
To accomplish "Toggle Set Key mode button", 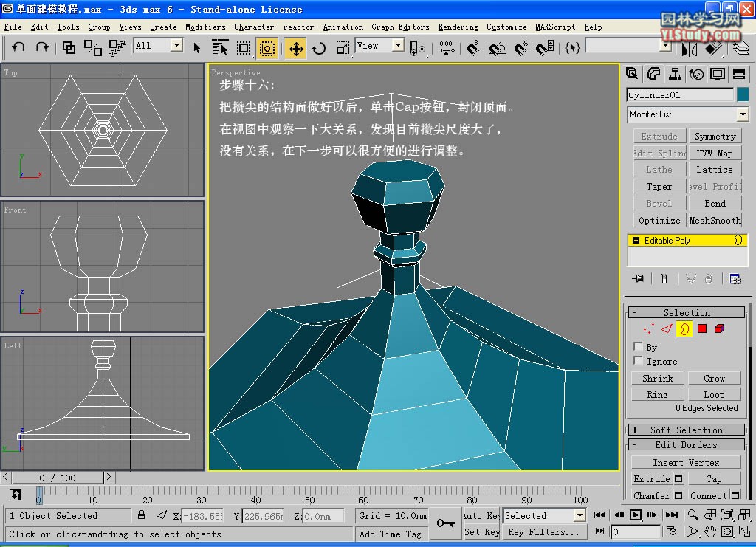I will pyautogui.click(x=481, y=532).
